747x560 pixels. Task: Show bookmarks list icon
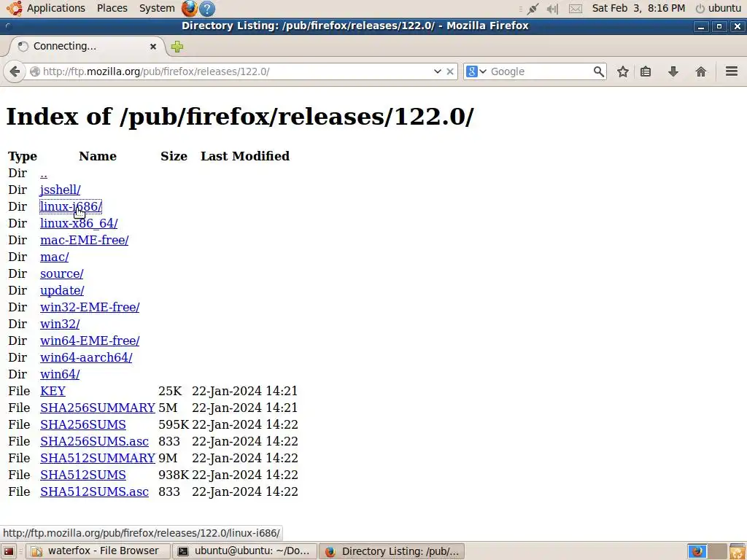tap(646, 71)
